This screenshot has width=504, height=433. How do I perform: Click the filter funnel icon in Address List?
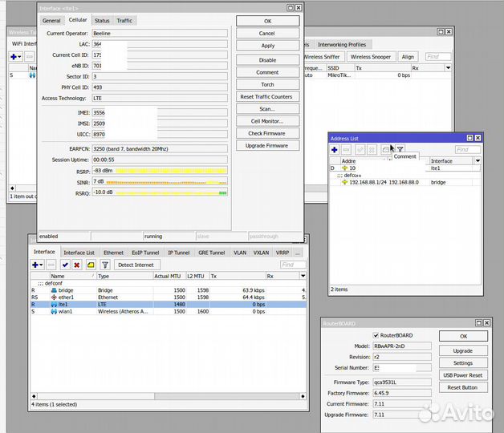pyautogui.click(x=400, y=150)
